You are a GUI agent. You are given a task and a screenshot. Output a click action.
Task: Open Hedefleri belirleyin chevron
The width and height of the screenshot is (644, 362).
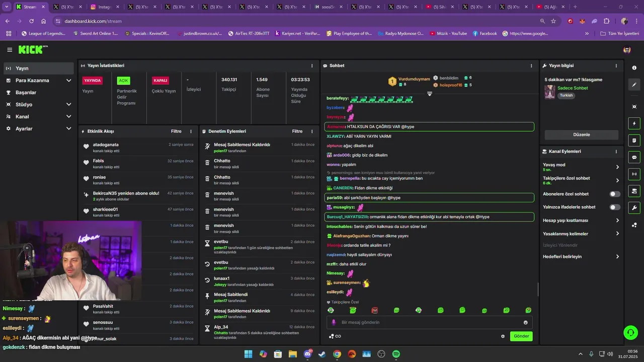(x=617, y=256)
